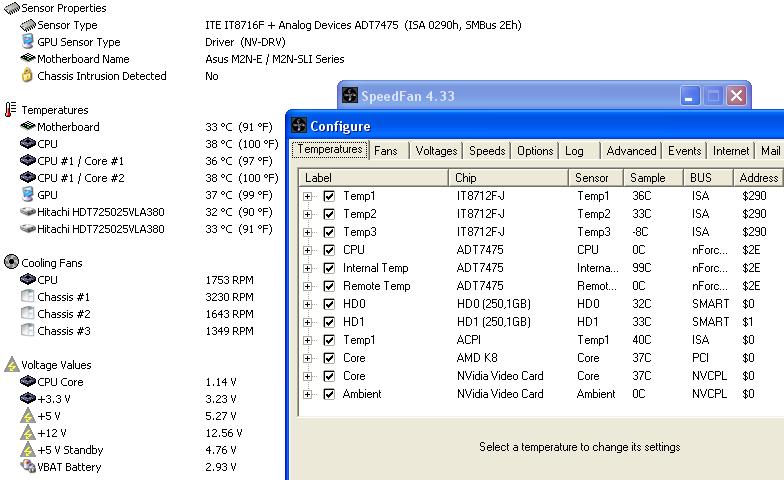Minimize the SpeedFan 4.33 window
Viewport: 784px width, 480px height.
[689, 96]
